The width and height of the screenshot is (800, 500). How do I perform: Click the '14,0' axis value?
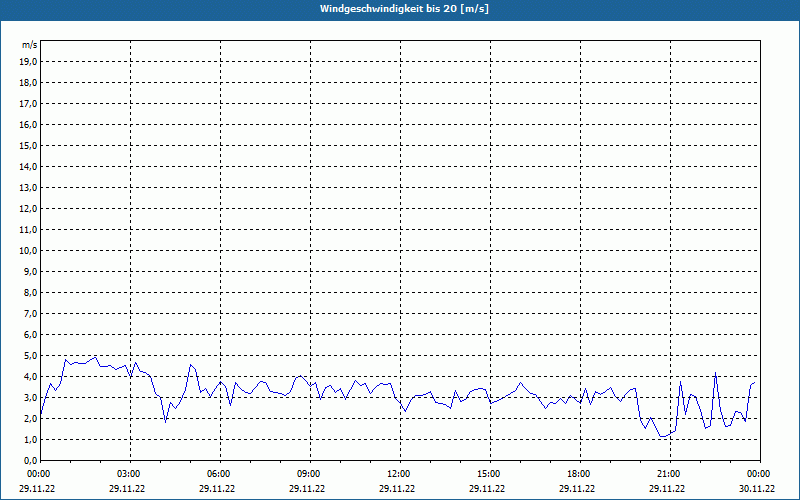pos(28,166)
